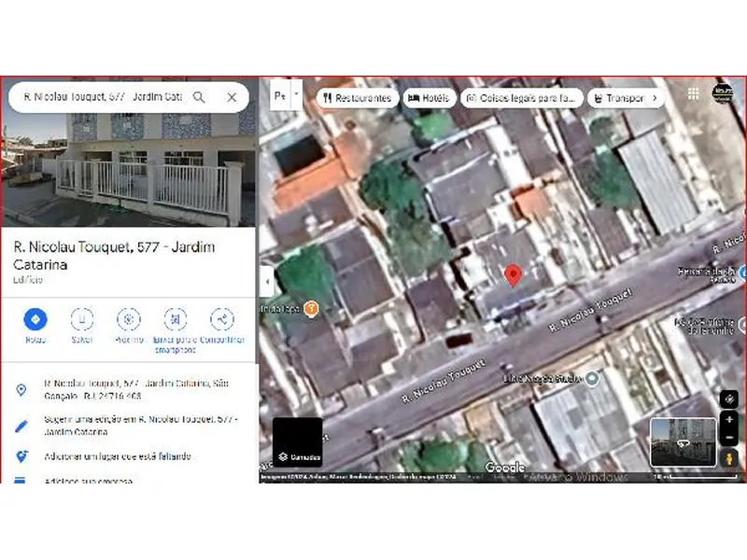This screenshot has height=560, width=747.
Task: Collapse the side panel with the arrow
Action: (x=266, y=281)
